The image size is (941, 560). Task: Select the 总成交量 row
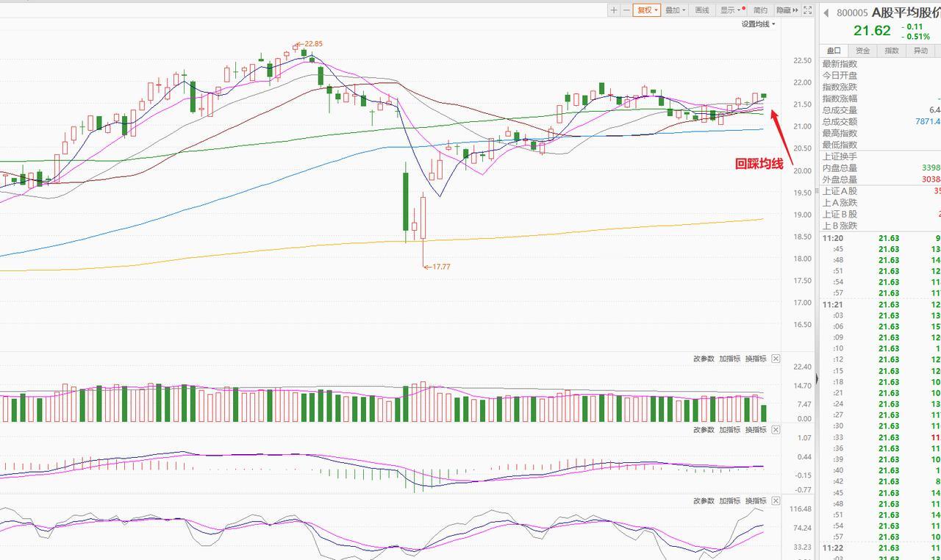pos(880,110)
